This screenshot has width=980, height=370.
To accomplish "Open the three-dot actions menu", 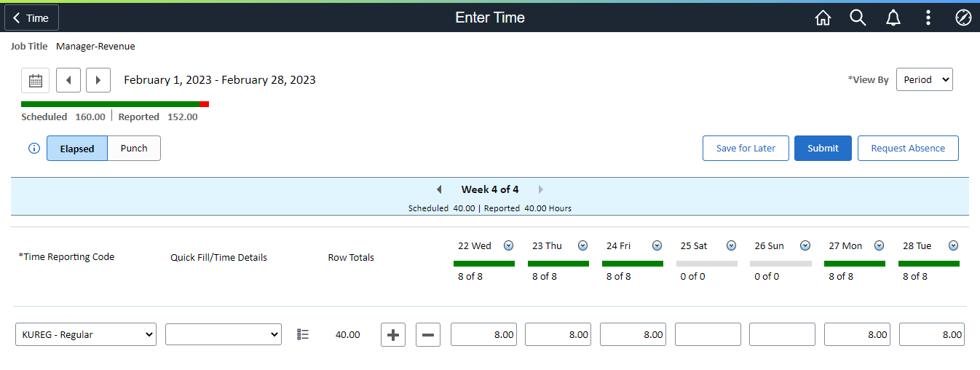I will coord(928,18).
